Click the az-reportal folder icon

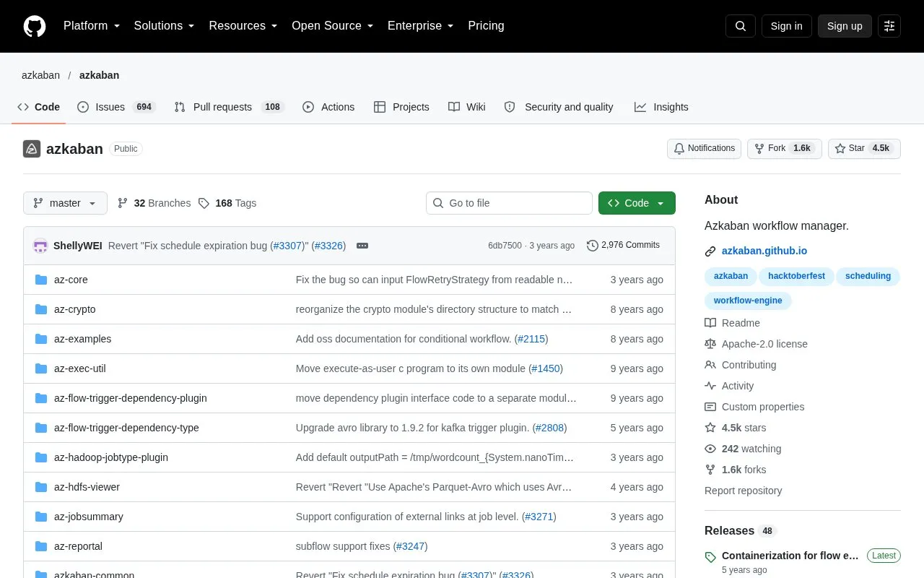point(41,546)
